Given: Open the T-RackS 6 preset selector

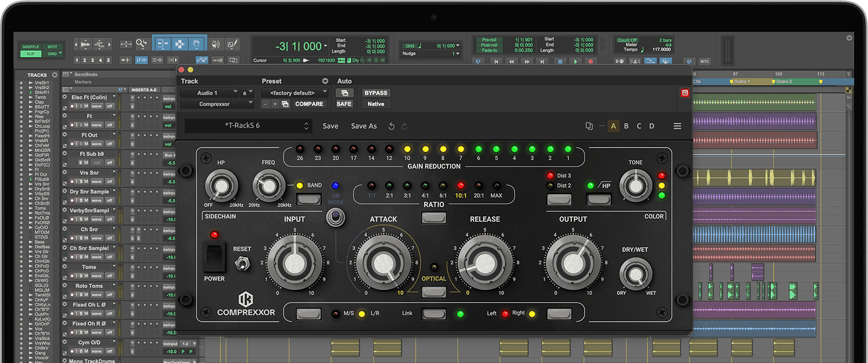Looking at the screenshot, I should pos(248,126).
